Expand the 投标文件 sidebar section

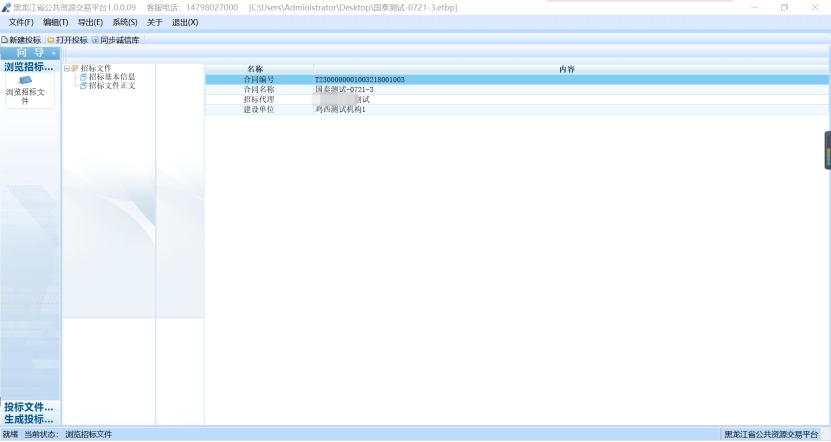pyautogui.click(x=29, y=407)
